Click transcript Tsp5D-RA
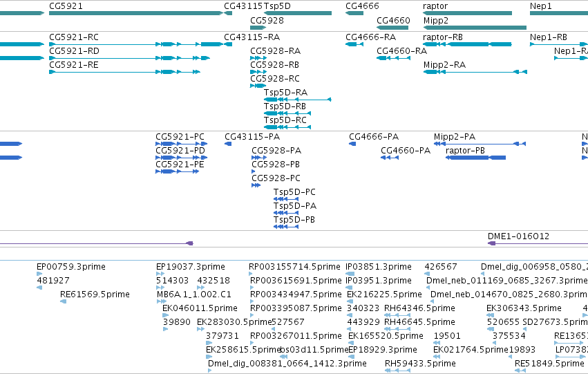The image size is (588, 374). (298, 100)
